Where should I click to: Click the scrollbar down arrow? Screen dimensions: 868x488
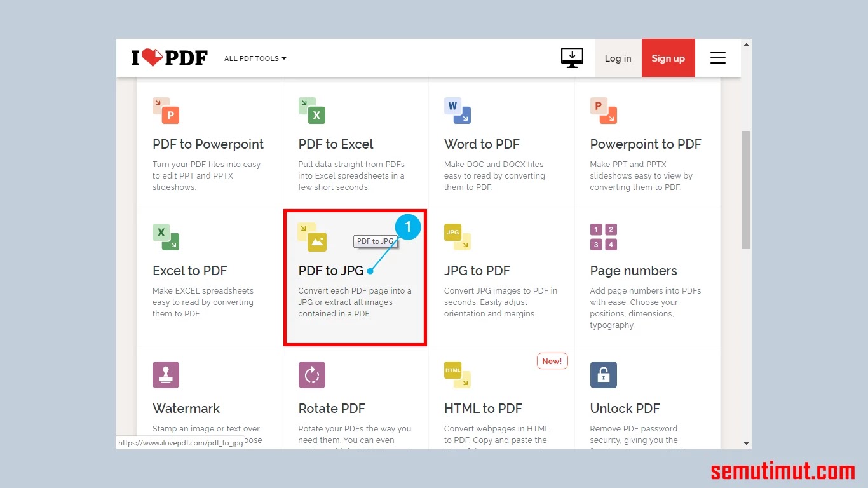(x=747, y=444)
